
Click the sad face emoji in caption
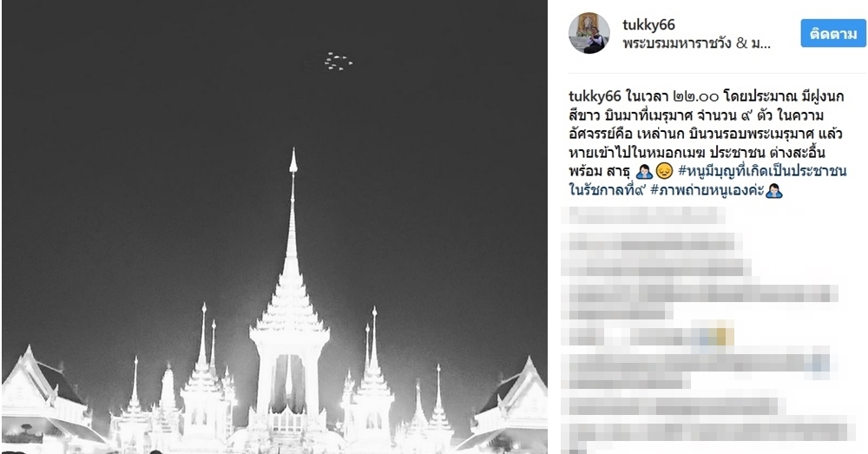pos(664,171)
